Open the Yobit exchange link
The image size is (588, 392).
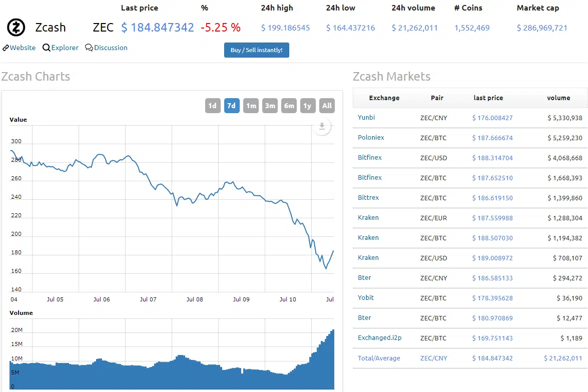coord(366,297)
